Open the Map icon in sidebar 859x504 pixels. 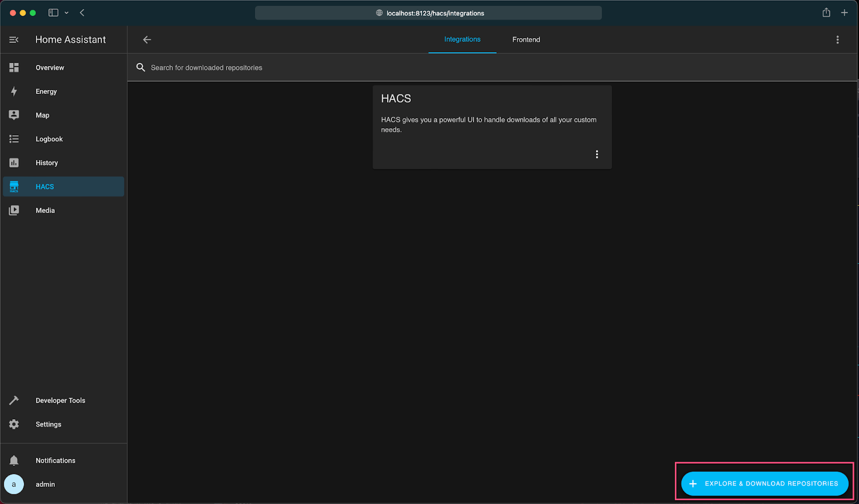[14, 115]
